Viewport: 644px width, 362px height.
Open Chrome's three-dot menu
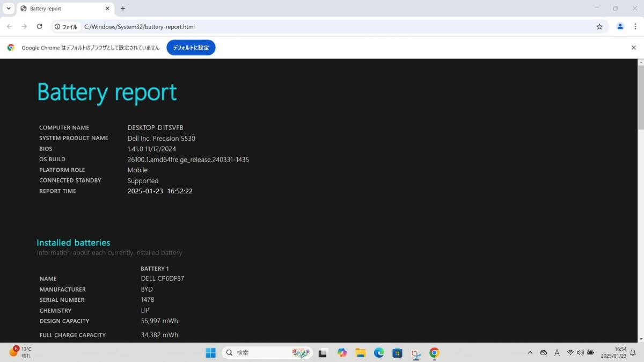[635, 26]
